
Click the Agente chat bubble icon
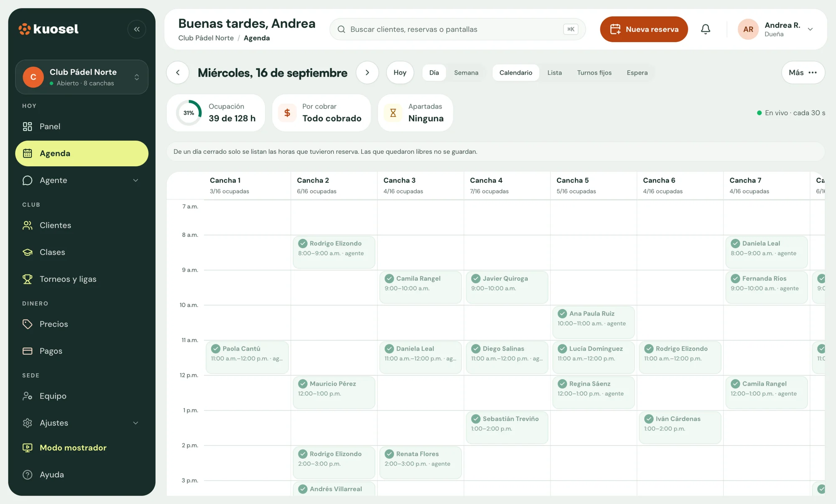click(x=28, y=180)
